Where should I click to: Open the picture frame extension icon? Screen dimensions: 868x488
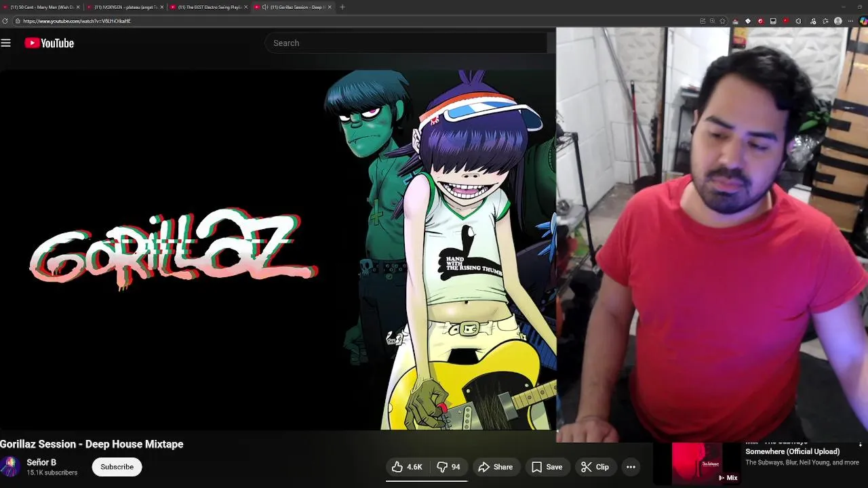[x=773, y=21]
